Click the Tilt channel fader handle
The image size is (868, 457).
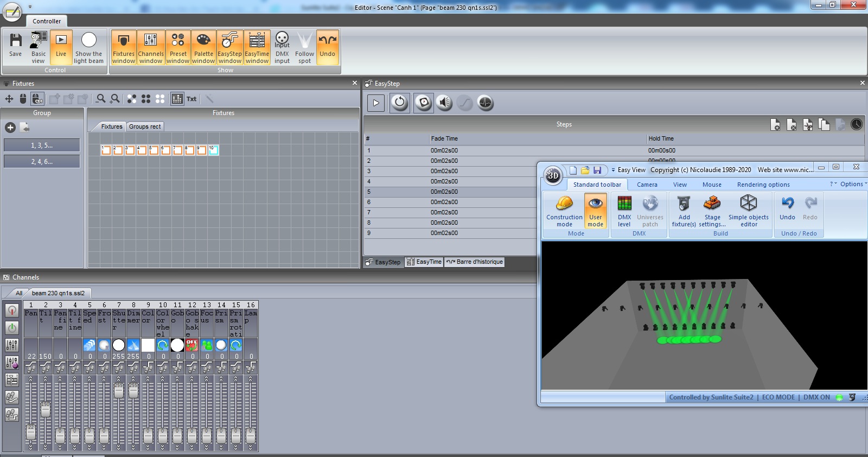coord(46,408)
